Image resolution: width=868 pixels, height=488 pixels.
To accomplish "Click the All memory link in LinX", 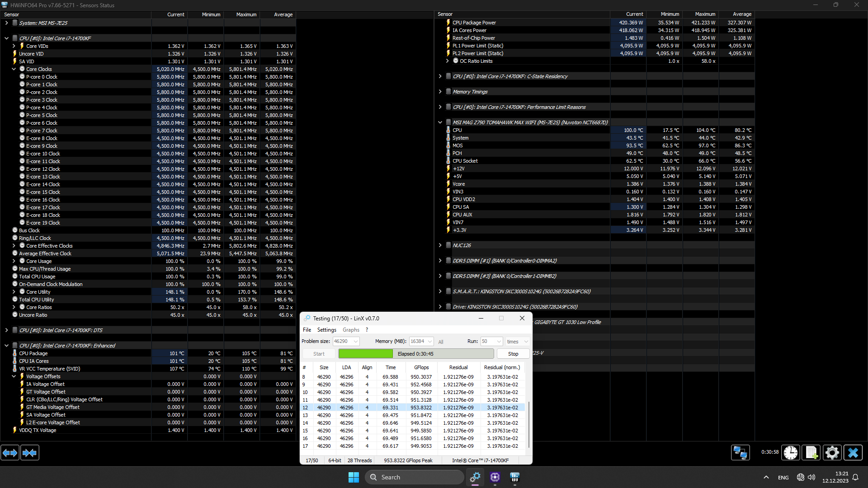I will pos(440,342).
